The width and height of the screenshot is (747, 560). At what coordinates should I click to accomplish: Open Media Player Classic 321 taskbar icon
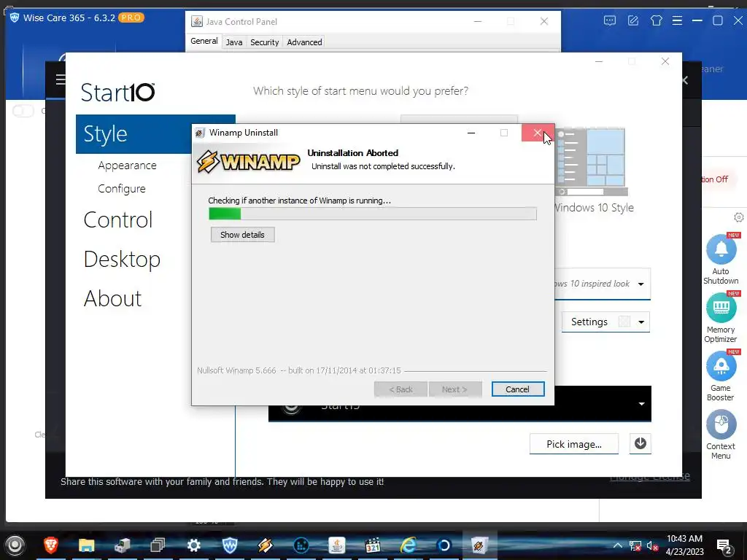click(x=373, y=545)
